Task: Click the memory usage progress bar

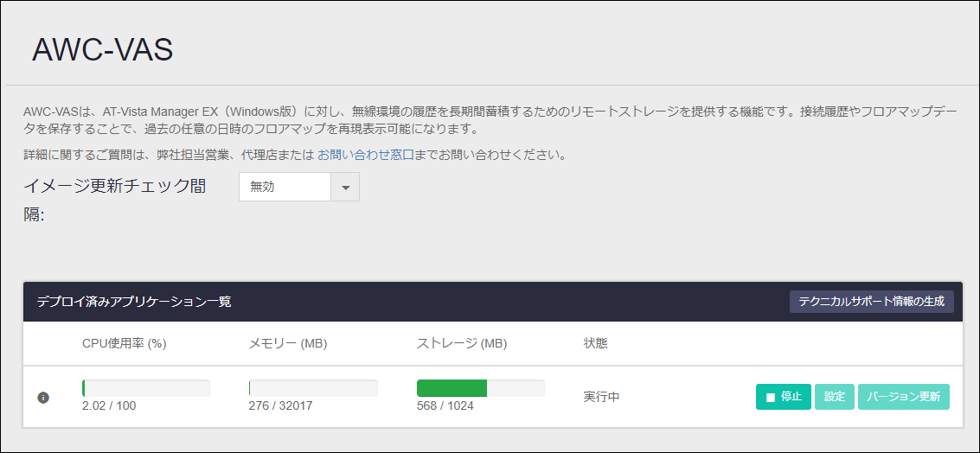Action: [x=313, y=388]
